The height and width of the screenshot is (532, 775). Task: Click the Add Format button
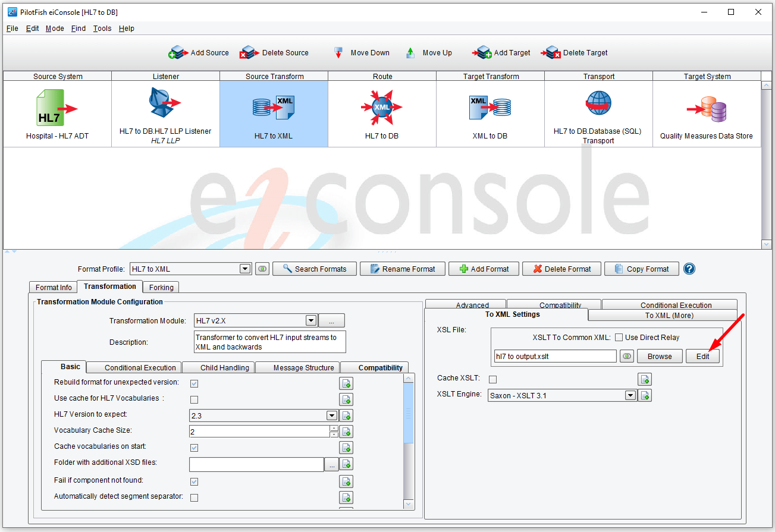click(x=483, y=269)
